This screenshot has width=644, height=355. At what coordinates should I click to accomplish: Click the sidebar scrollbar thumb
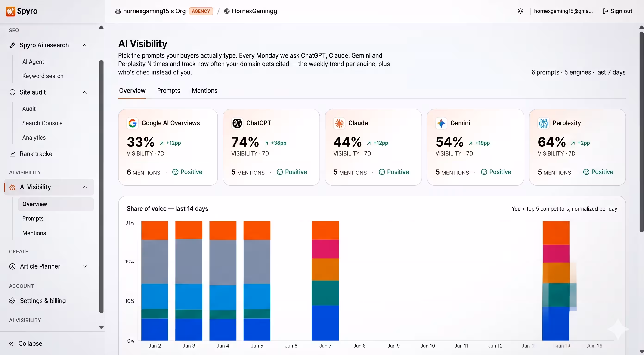pyautogui.click(x=101, y=187)
